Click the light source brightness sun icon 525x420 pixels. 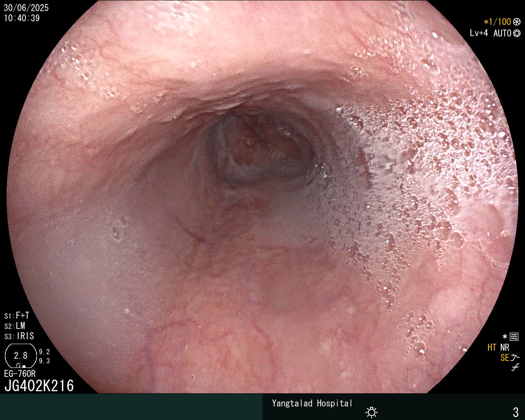(372, 412)
